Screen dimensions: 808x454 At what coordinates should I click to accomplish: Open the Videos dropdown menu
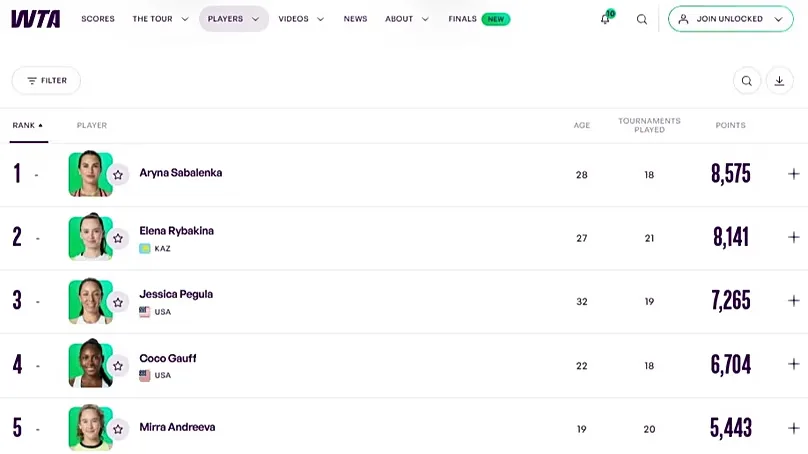pos(301,19)
